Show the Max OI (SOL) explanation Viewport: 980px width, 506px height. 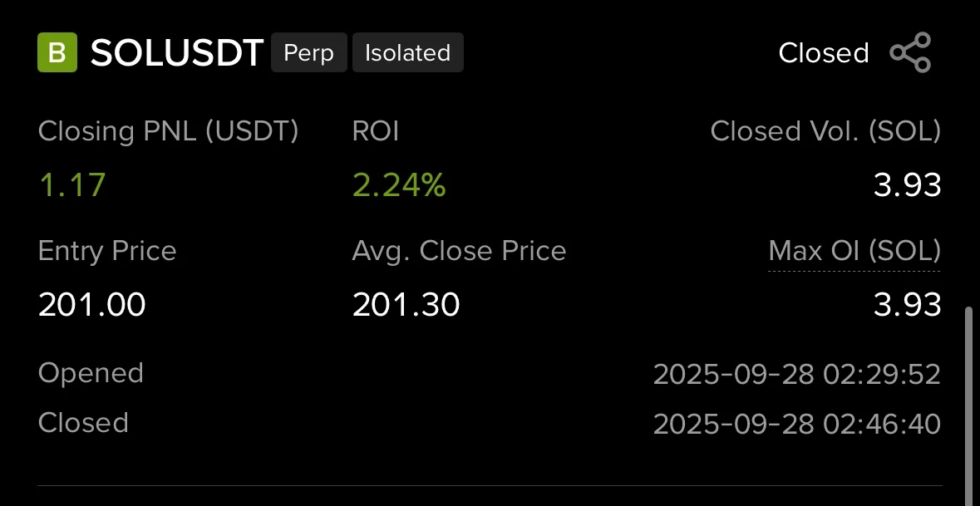(x=854, y=251)
